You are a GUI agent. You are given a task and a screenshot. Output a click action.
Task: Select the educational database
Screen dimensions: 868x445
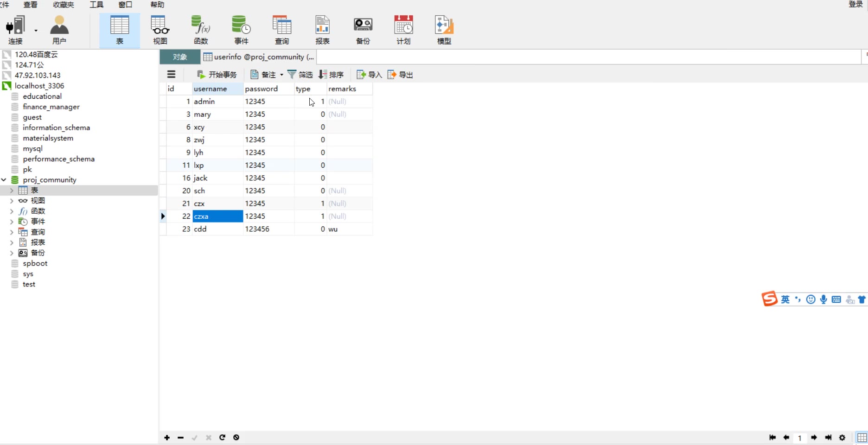(x=42, y=96)
